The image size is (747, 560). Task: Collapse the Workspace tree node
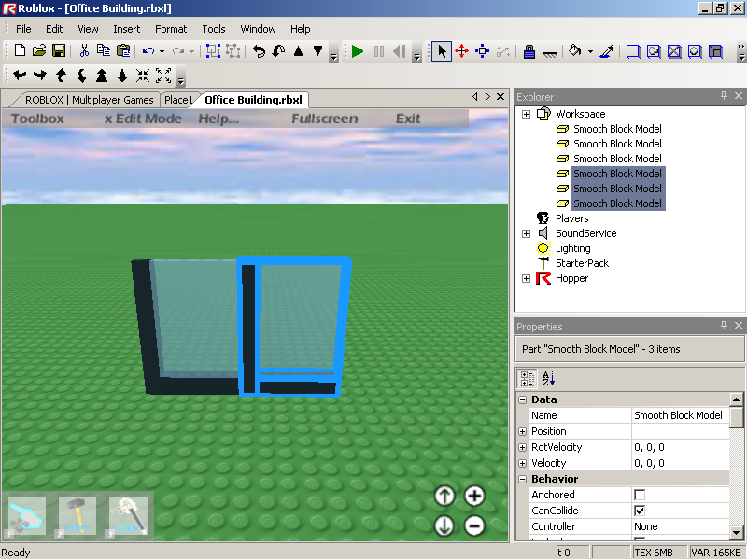(526, 114)
